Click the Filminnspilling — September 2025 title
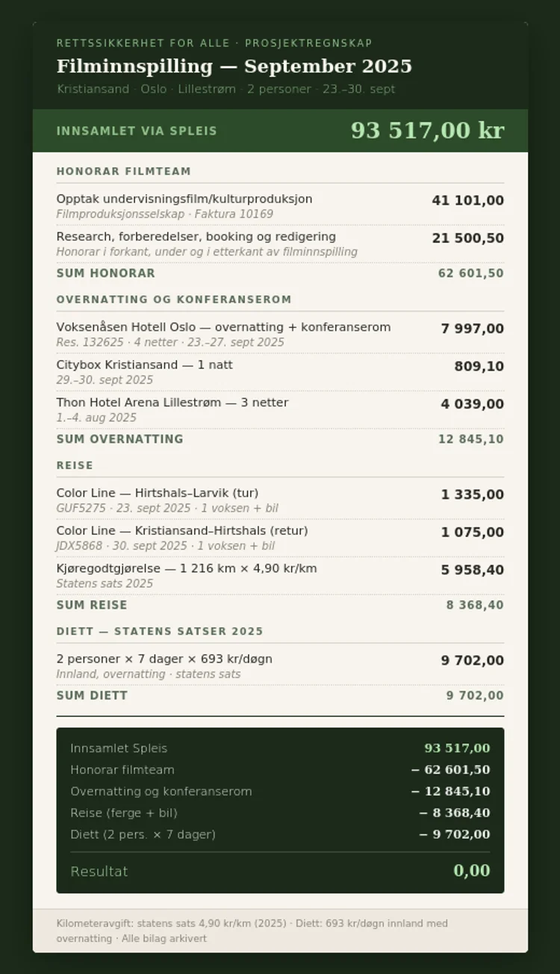560x974 pixels. pos(234,66)
